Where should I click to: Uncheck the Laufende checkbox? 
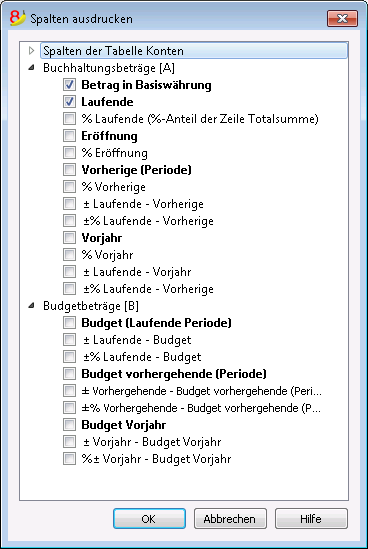pos(69,102)
